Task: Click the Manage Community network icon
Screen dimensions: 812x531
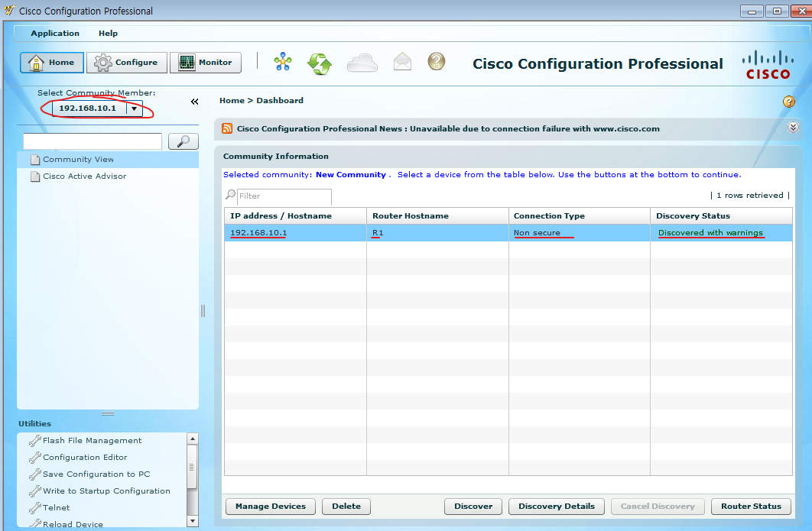Action: 283,62
